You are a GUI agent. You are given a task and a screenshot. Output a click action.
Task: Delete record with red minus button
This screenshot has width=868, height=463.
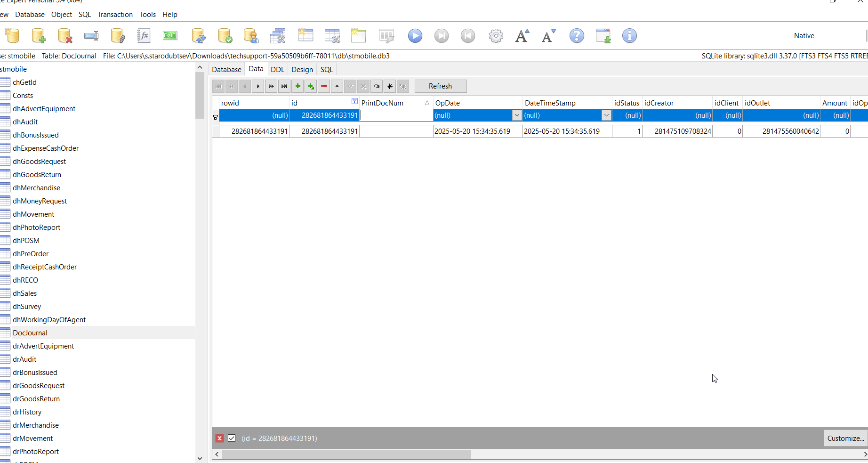(324, 86)
